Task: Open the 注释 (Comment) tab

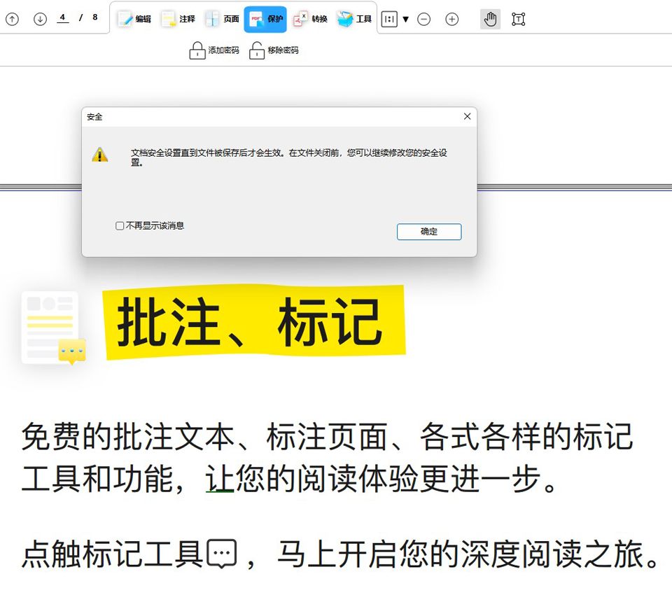Action: pos(178,19)
